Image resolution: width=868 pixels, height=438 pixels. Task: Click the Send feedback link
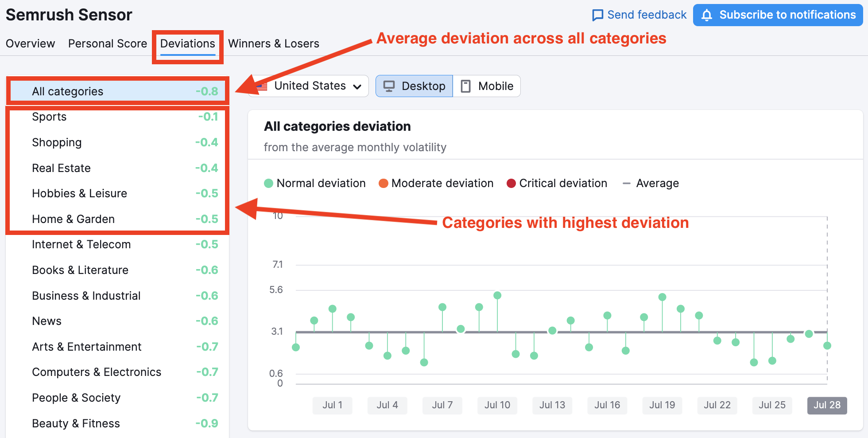click(646, 15)
